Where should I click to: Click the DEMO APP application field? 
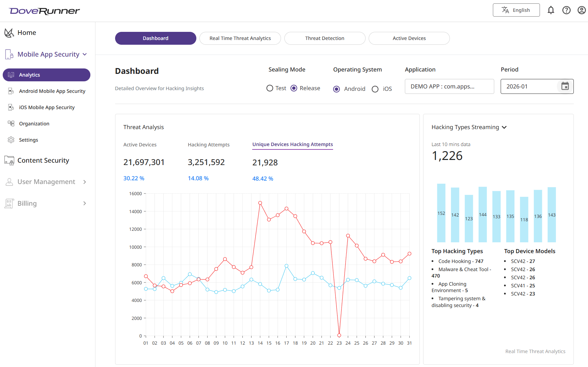click(449, 86)
